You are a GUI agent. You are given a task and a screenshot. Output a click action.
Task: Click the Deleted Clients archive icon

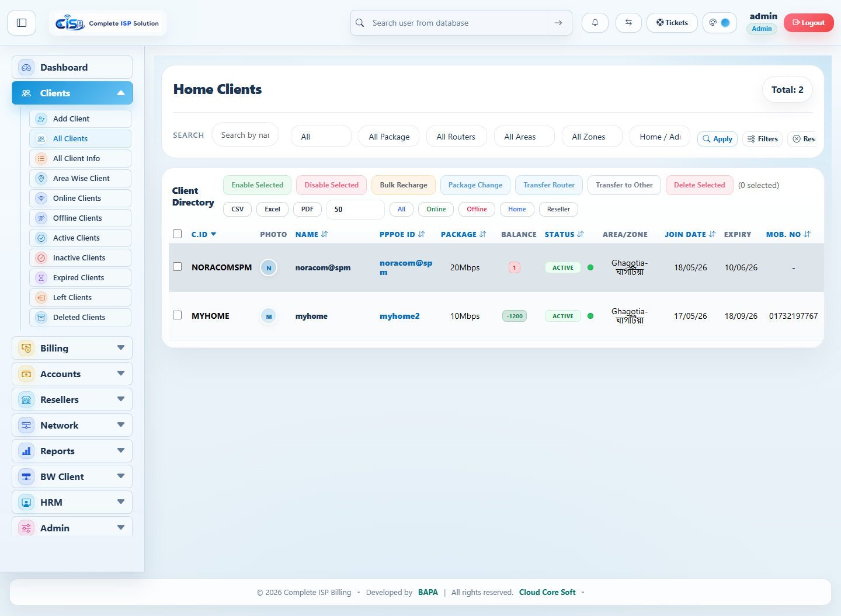point(41,318)
